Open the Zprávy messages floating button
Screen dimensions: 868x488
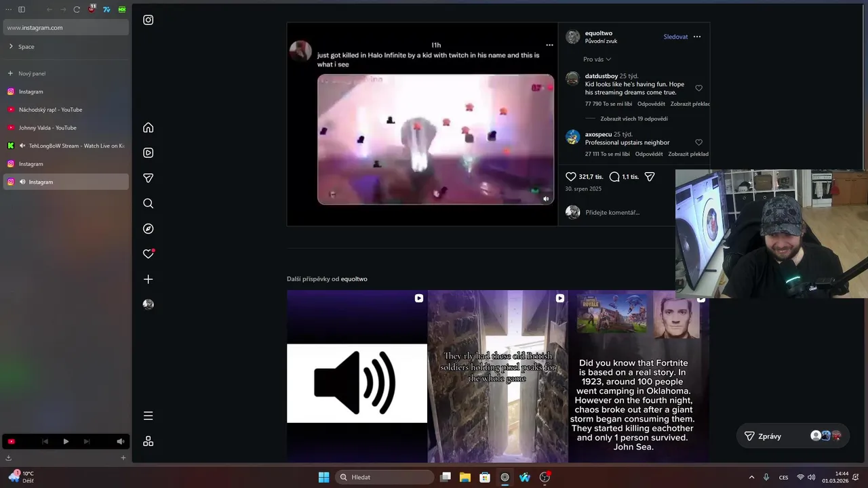click(x=793, y=436)
